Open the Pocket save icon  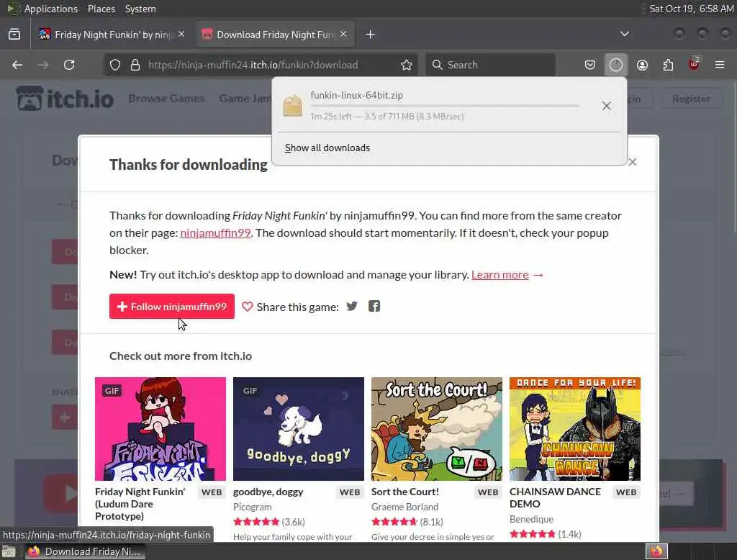590,65
